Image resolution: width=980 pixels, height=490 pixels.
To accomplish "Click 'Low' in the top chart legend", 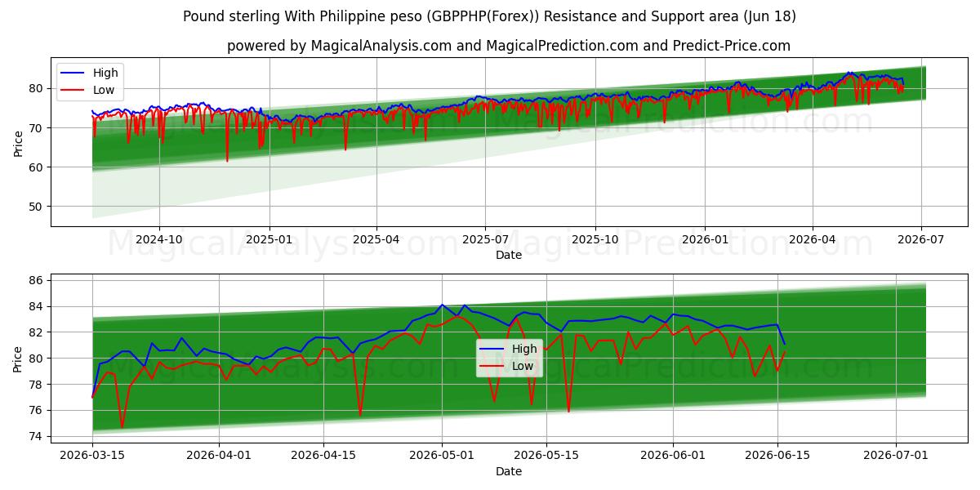I will 104,90.
